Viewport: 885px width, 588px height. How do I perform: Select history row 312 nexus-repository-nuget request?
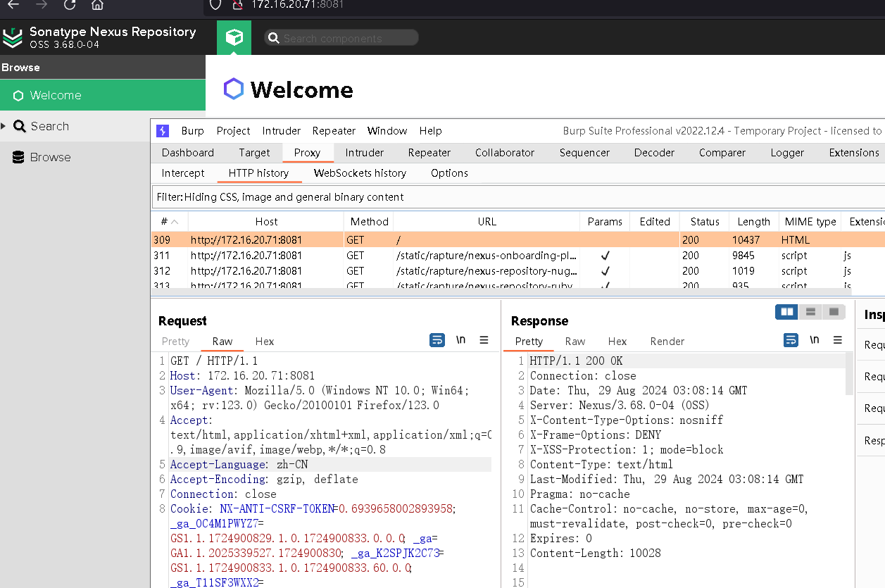(x=518, y=271)
